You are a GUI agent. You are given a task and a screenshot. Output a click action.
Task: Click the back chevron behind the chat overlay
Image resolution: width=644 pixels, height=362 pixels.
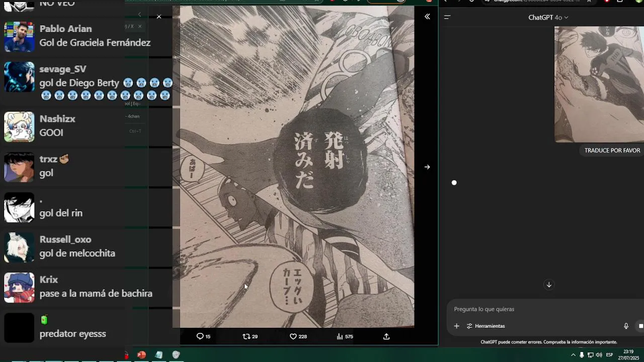tap(139, 15)
